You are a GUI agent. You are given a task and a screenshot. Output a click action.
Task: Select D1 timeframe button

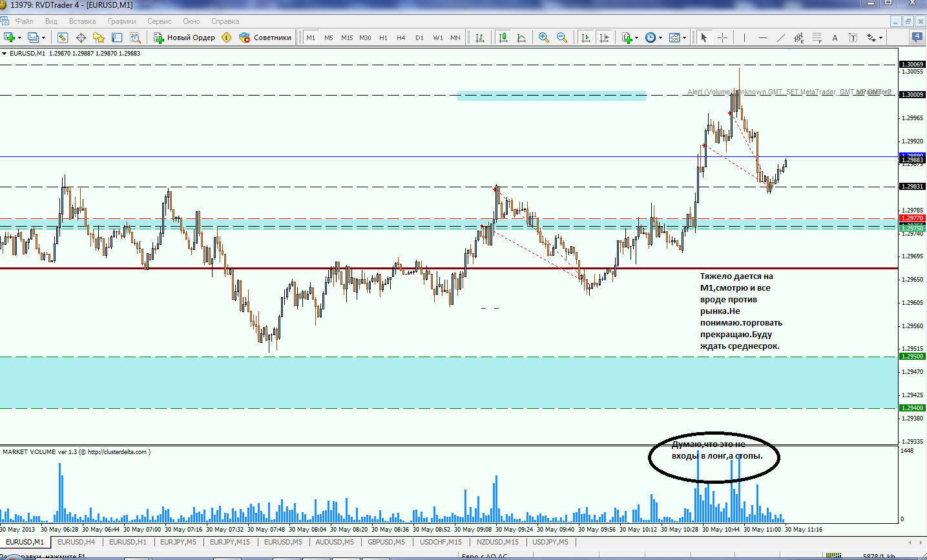coord(419,37)
